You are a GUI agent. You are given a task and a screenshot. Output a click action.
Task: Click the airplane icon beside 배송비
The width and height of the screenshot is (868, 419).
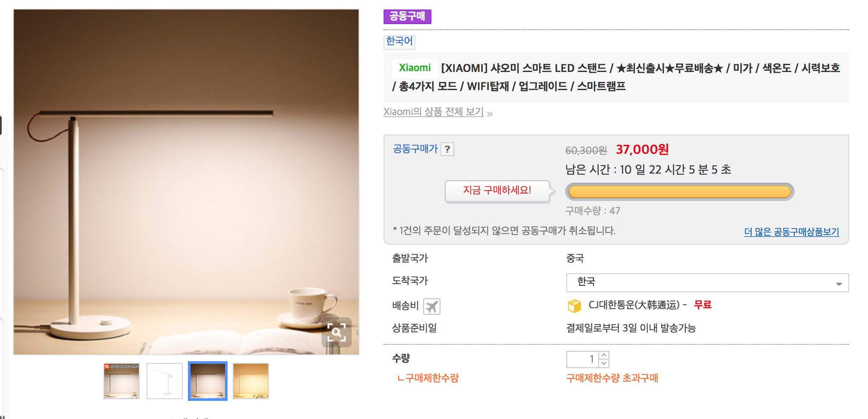431,306
